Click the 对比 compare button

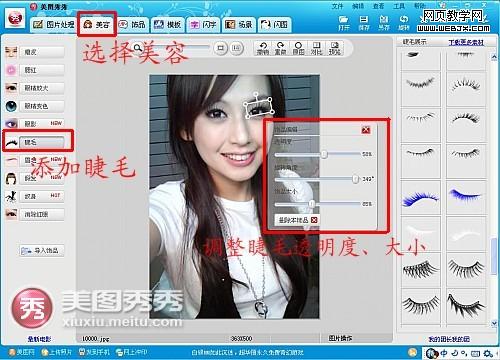pos(316,48)
